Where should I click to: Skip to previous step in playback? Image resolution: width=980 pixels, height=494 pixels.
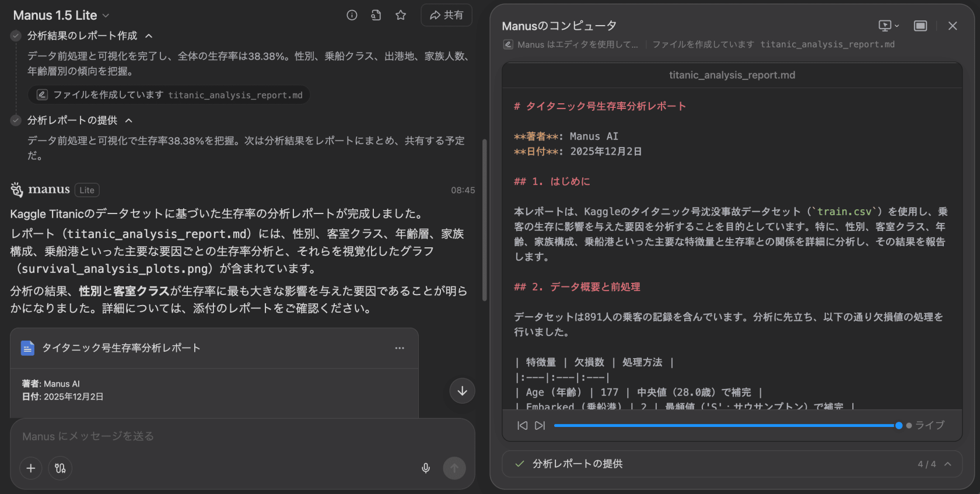coord(522,426)
